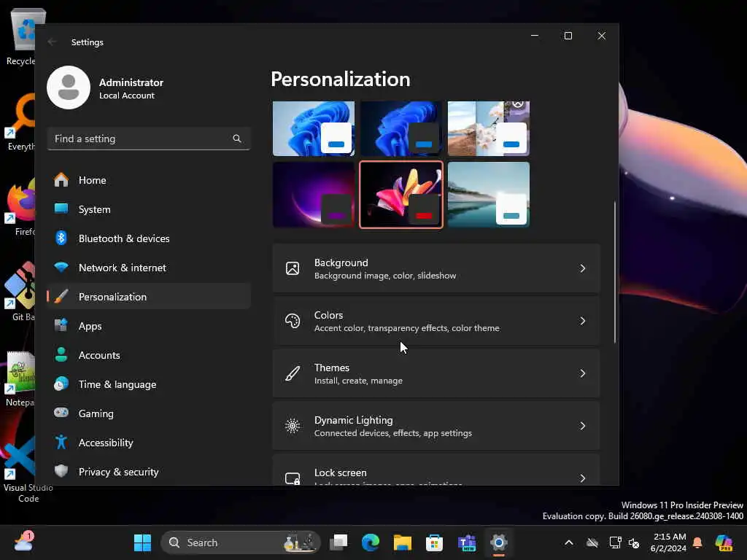Open the Apps settings category
Viewport: 747px width, 560px height.
[149, 326]
